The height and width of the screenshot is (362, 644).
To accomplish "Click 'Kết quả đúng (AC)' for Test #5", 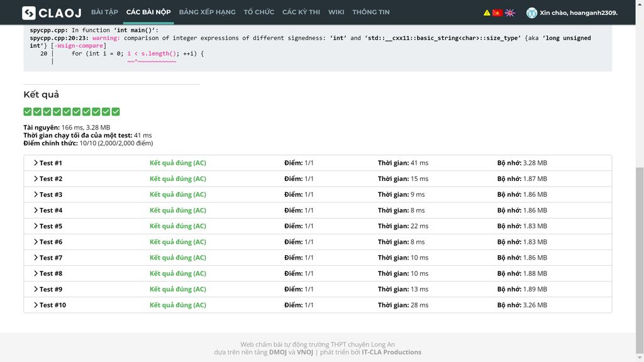I will [178, 226].
